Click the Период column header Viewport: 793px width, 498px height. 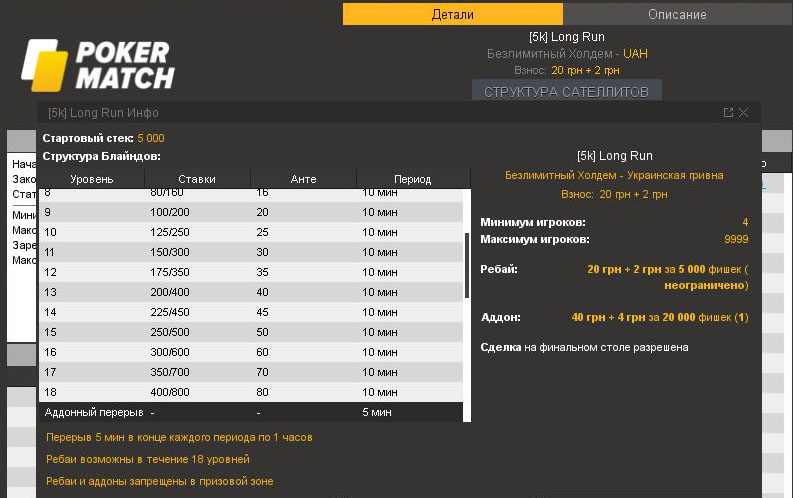(x=412, y=179)
